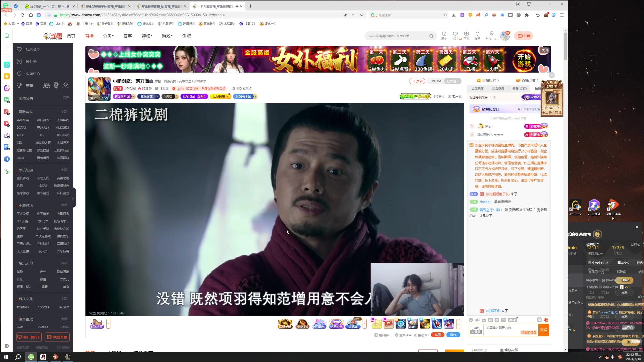Open 鱼吧 in Douyu nav
The image size is (644, 362).
pyautogui.click(x=186, y=36)
